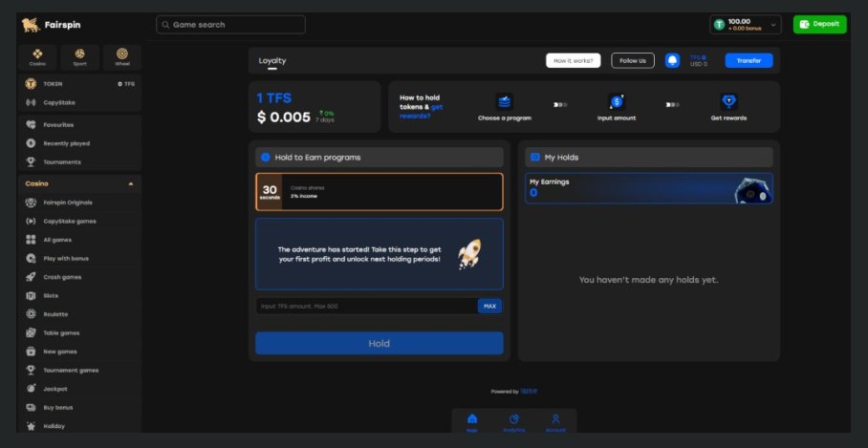Click the How it works? button
868x448 pixels.
[x=574, y=60]
